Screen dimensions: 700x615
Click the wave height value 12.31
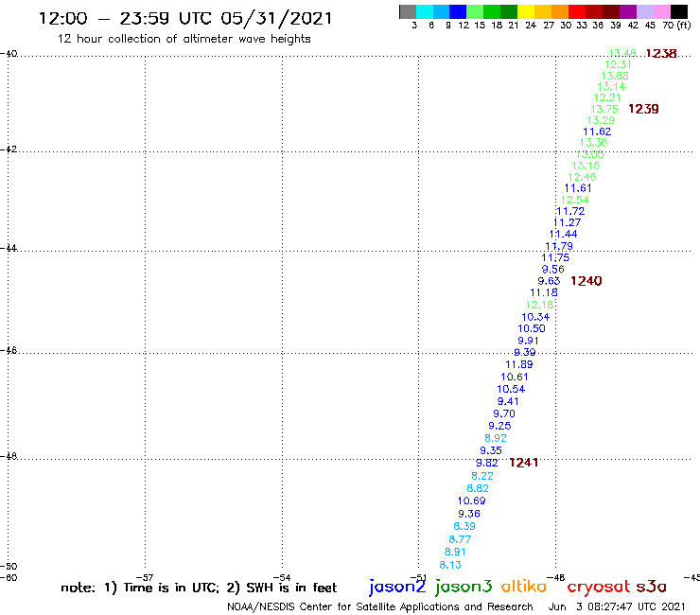[x=619, y=64]
